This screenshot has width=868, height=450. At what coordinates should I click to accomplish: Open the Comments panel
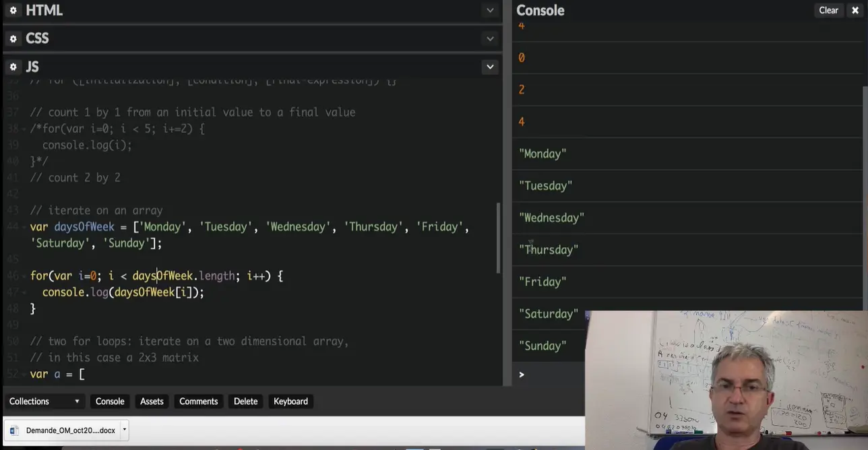coord(199,401)
